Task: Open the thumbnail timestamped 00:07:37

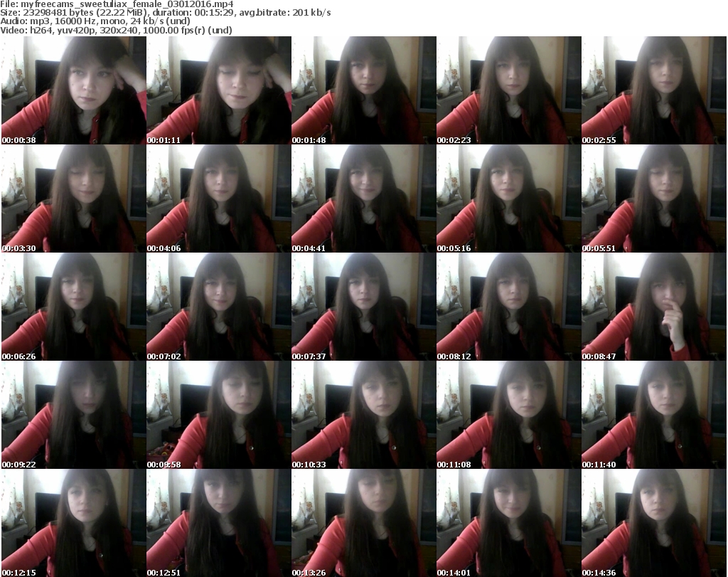Action: click(x=364, y=307)
